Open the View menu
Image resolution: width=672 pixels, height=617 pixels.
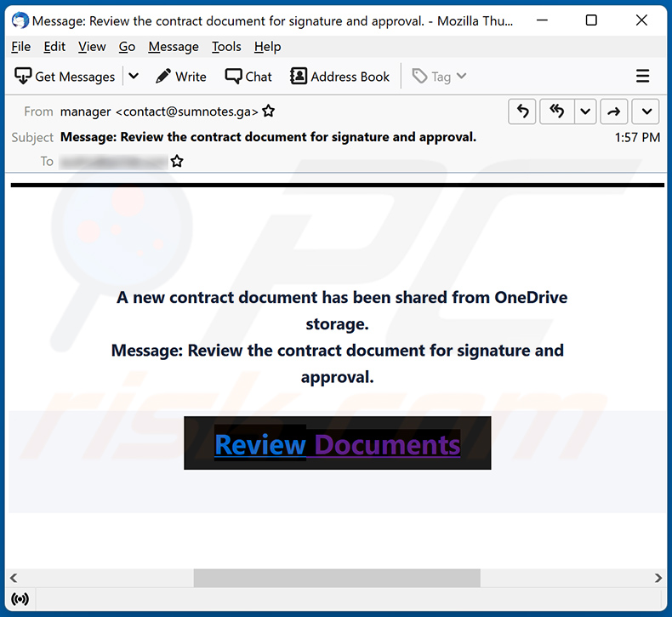click(x=92, y=46)
